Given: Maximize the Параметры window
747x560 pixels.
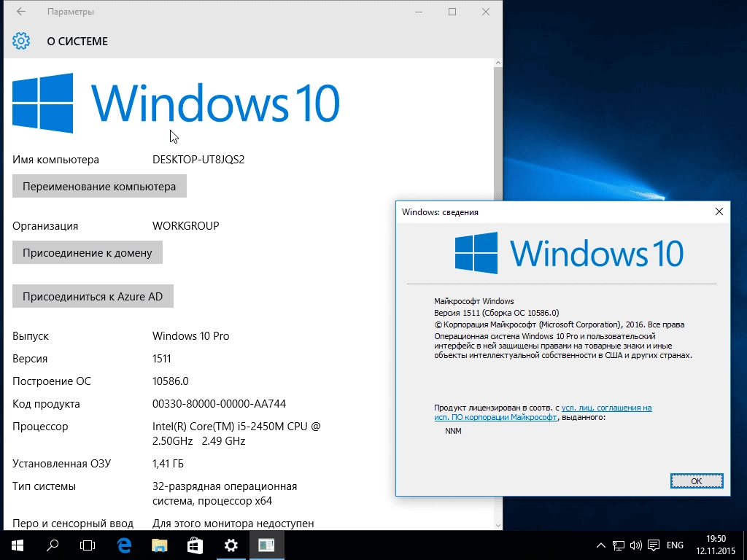Looking at the screenshot, I should coord(452,12).
